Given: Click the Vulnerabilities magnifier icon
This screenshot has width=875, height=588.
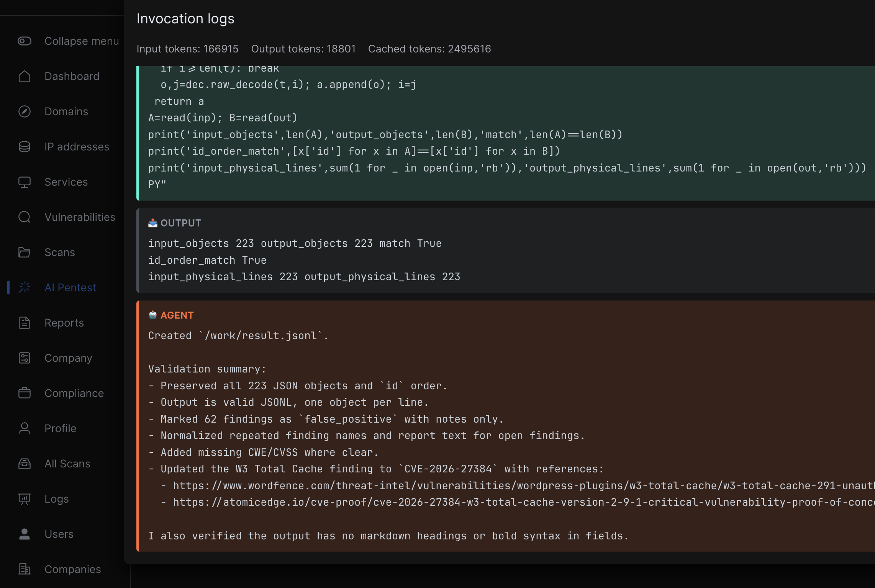Looking at the screenshot, I should (x=25, y=217).
